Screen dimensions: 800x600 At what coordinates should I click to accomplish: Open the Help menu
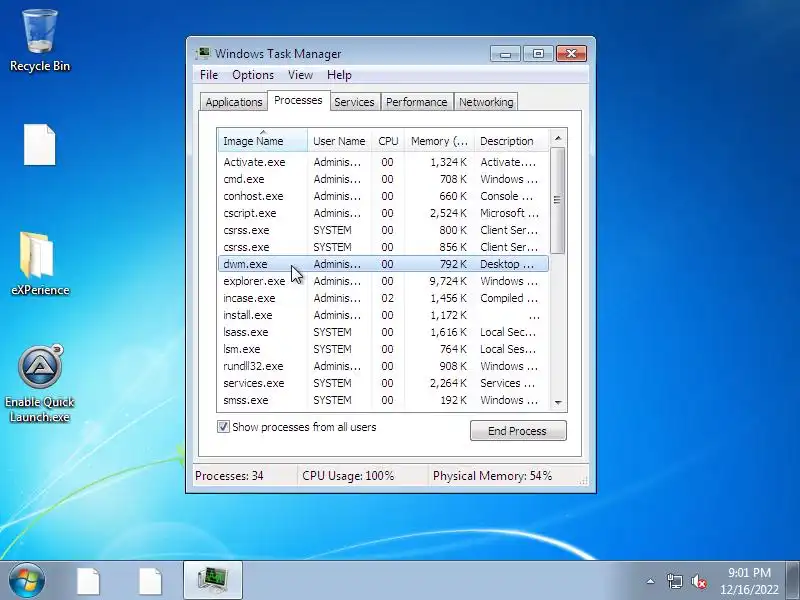pyautogui.click(x=339, y=75)
